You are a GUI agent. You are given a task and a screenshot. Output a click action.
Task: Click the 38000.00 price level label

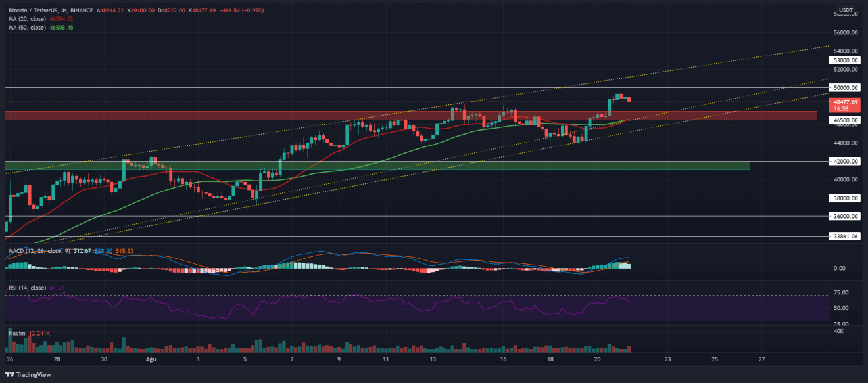click(846, 198)
